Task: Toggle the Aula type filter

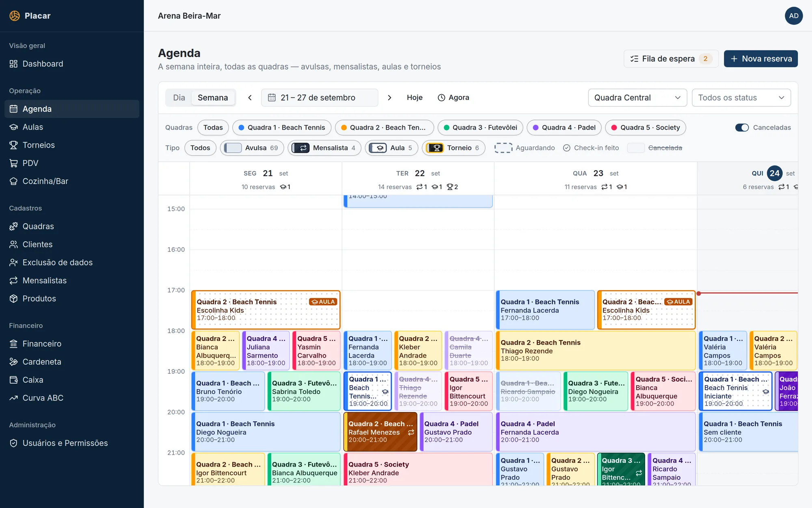Action: [391, 148]
